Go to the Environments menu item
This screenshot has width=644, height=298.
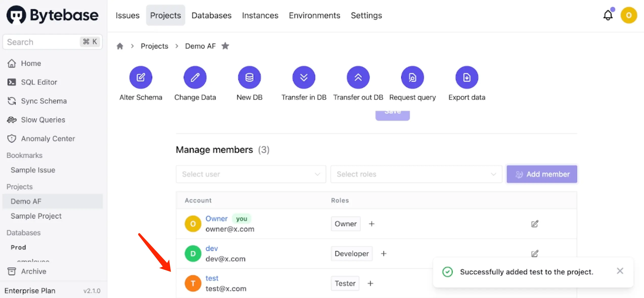[x=314, y=15]
